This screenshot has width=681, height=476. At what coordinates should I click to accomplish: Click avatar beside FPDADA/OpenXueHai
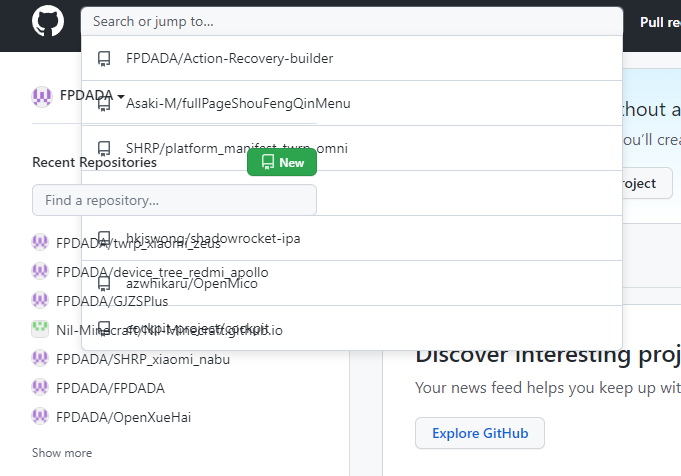click(40, 416)
